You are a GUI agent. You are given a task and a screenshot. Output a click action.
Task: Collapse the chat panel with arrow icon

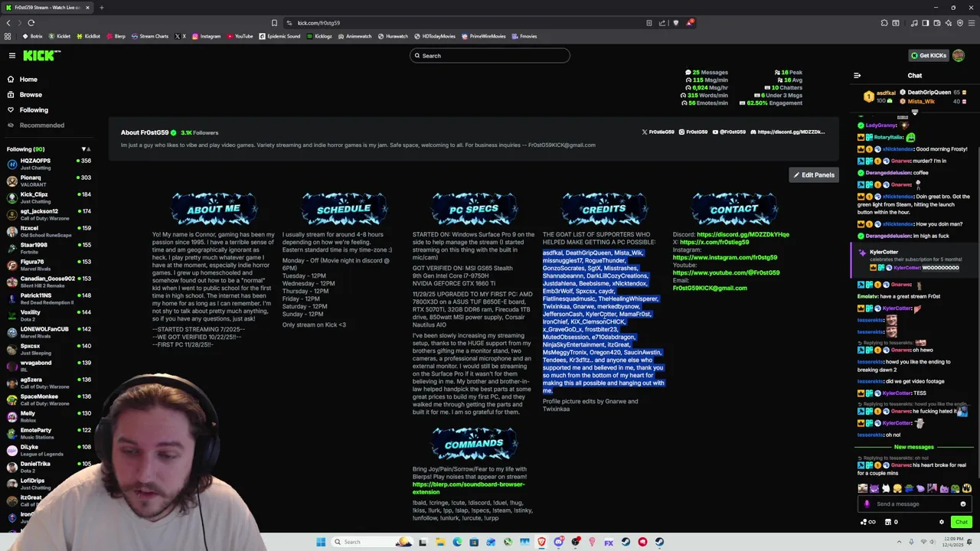pos(857,76)
